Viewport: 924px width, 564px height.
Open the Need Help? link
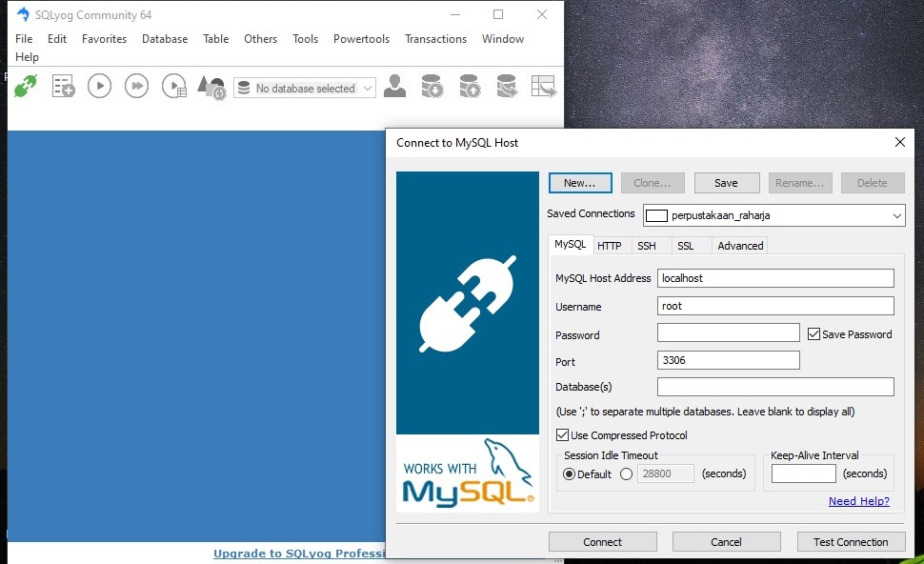[858, 501]
